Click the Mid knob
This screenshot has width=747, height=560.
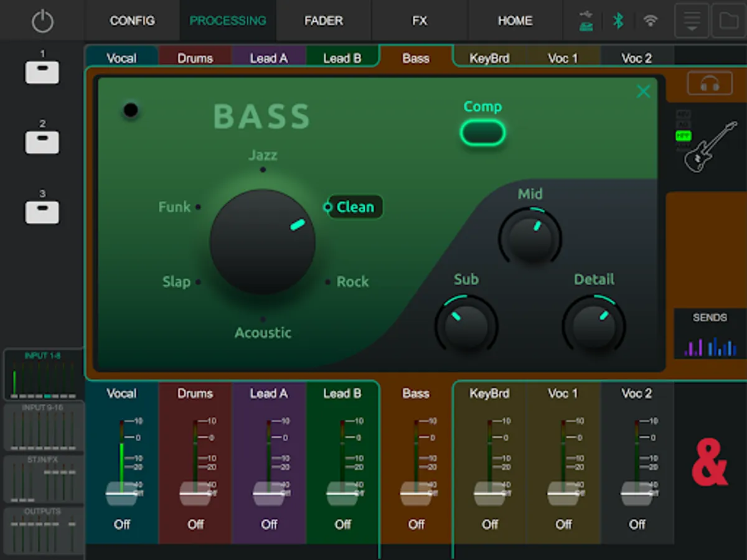[x=530, y=238]
